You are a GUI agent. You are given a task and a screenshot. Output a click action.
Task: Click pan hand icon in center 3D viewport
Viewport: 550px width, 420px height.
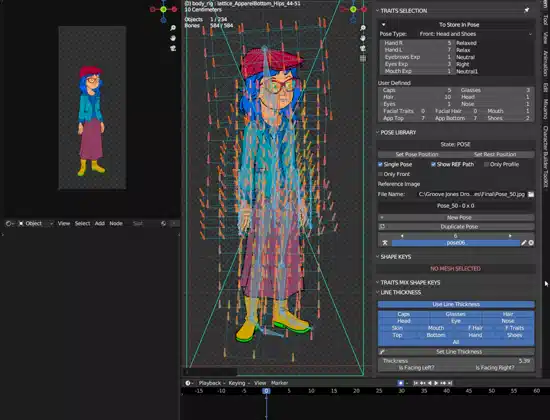[x=363, y=38]
